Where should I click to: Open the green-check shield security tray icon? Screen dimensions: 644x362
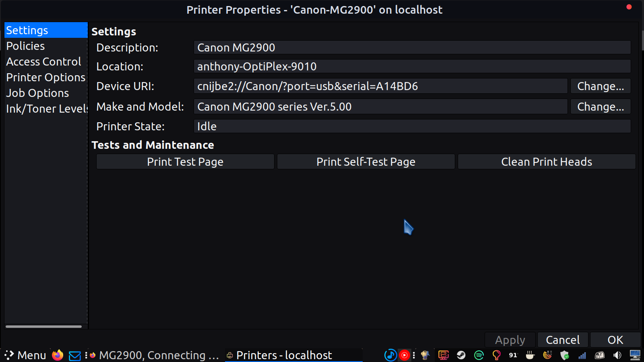click(x=565, y=355)
